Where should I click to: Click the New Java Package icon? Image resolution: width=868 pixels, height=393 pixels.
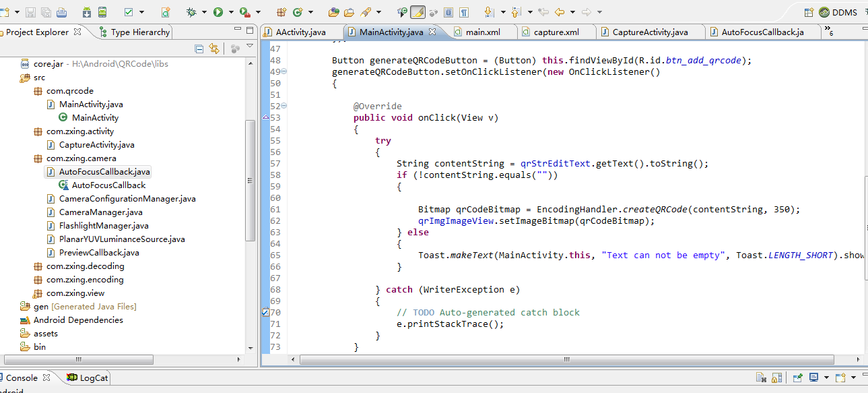coord(281,12)
